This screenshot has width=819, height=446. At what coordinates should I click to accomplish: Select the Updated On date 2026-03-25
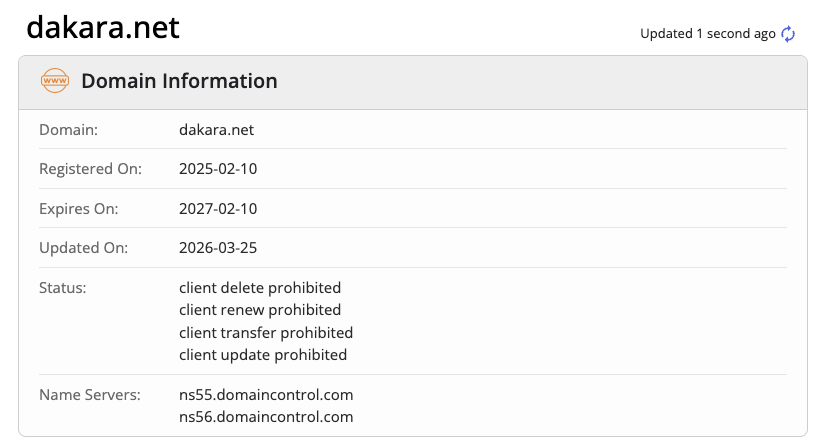218,248
